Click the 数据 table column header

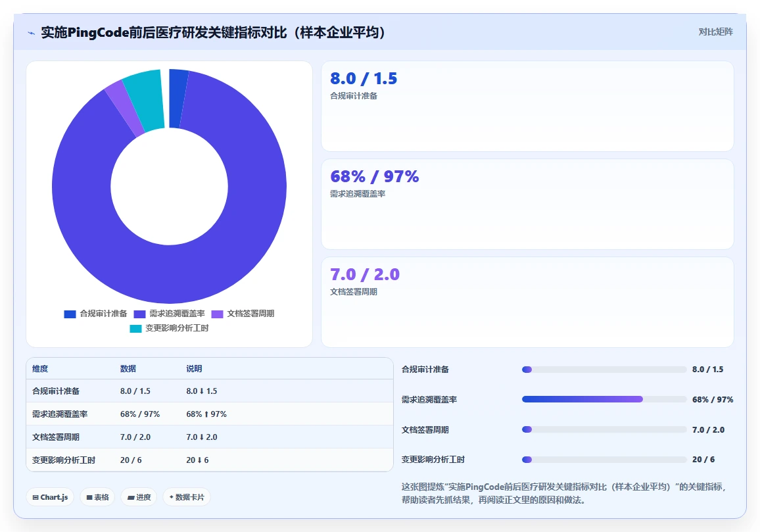point(128,368)
